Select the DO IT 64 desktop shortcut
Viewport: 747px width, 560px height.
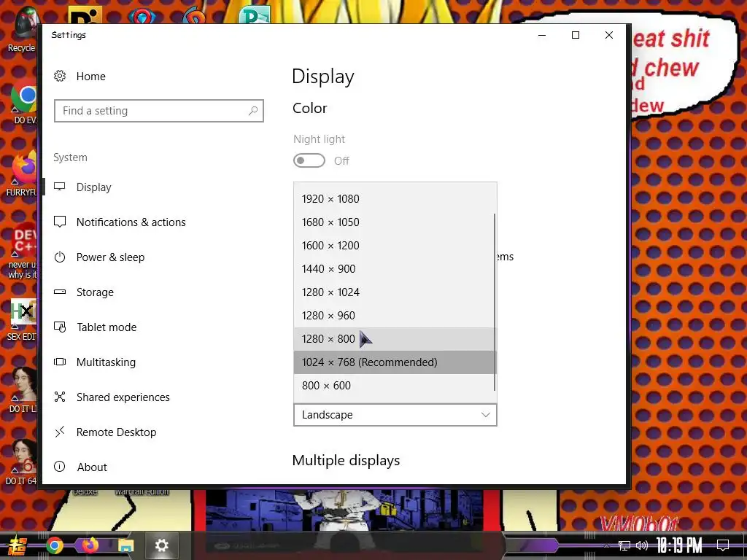22,462
